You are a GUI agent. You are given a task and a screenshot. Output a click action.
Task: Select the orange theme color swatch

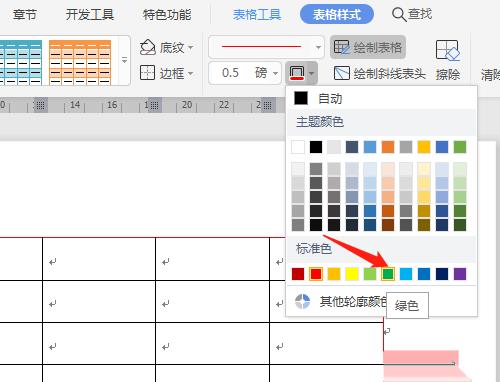388,147
